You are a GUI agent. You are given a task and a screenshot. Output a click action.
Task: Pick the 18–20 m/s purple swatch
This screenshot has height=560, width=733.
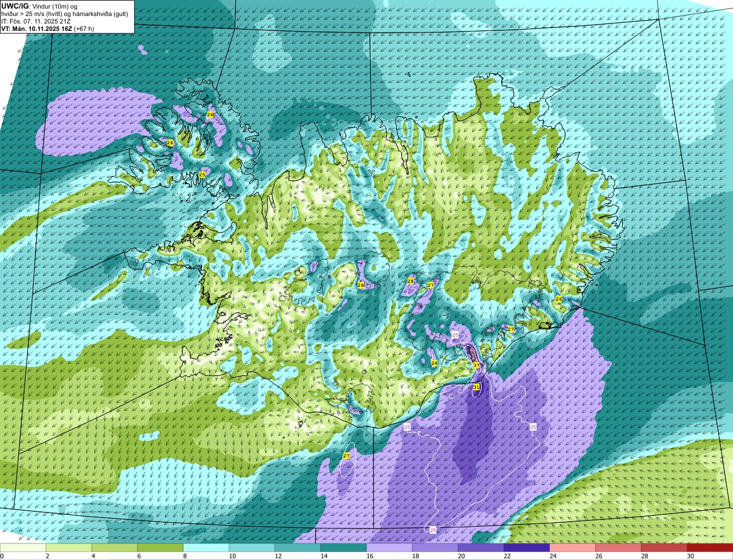click(435, 548)
